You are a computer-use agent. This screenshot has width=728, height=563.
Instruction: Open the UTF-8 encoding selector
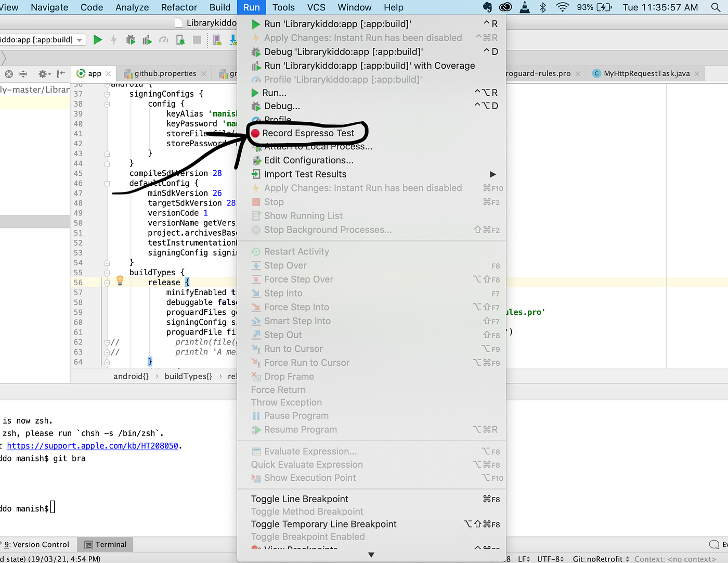[551, 559]
